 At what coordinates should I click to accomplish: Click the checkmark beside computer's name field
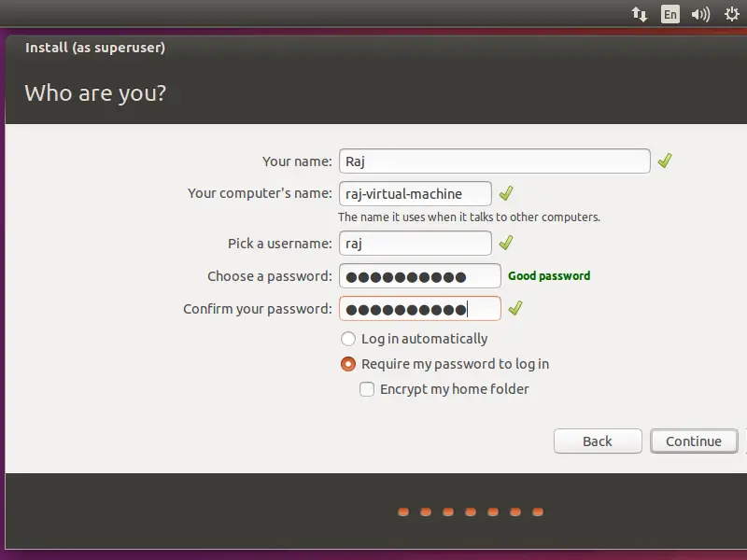coord(505,193)
